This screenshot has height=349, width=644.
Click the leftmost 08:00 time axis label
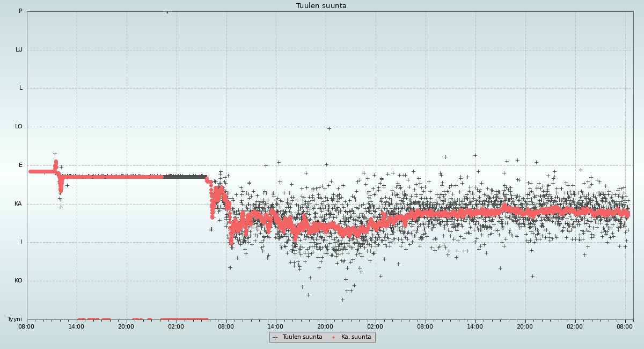(x=27, y=326)
